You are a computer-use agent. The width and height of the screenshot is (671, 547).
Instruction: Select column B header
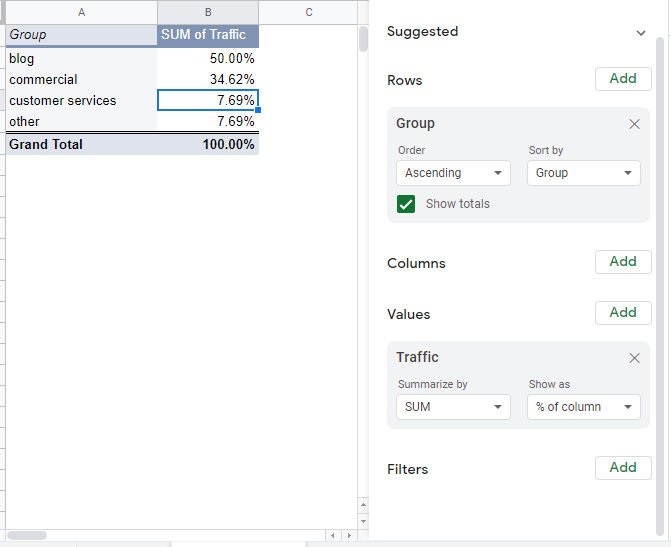[208, 12]
